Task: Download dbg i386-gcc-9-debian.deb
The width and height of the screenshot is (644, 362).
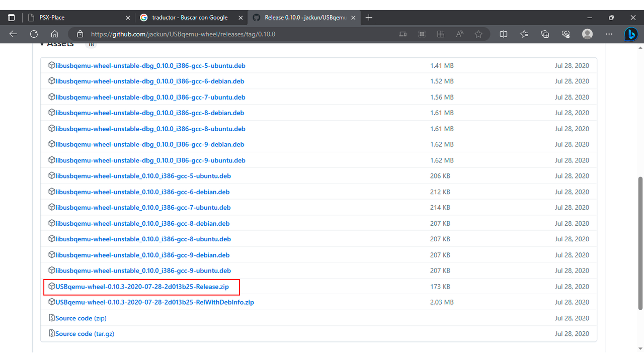Action: 150,144
